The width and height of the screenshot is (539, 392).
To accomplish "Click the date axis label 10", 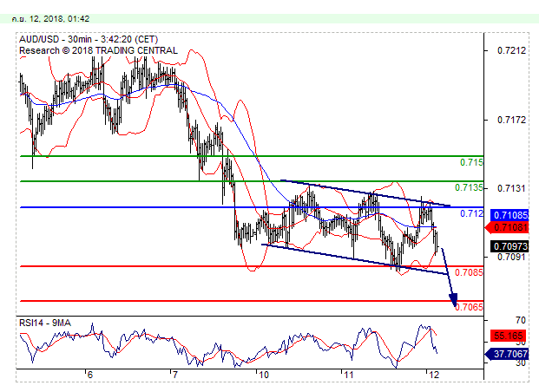I will (264, 375).
